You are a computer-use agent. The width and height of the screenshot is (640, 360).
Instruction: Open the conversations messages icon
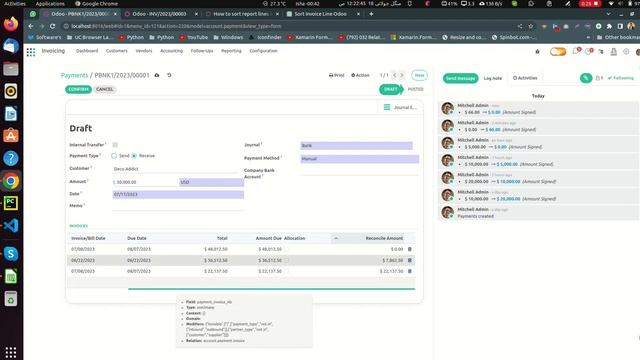coord(576,51)
